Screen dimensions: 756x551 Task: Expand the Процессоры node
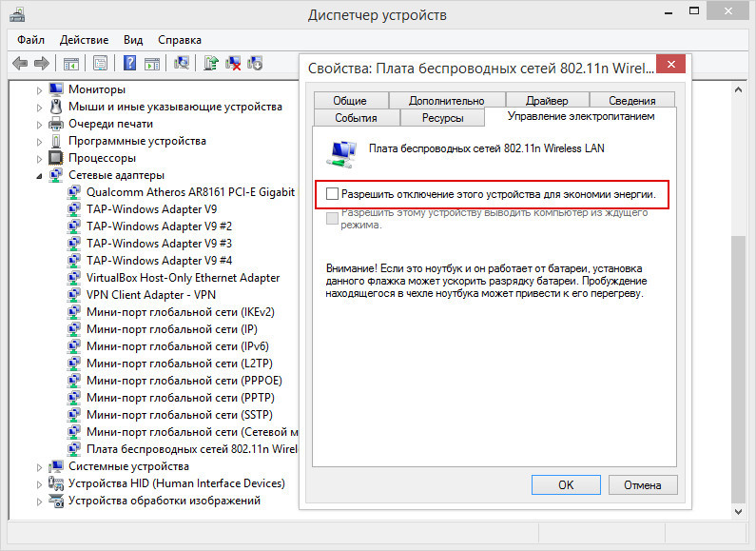[x=40, y=159]
